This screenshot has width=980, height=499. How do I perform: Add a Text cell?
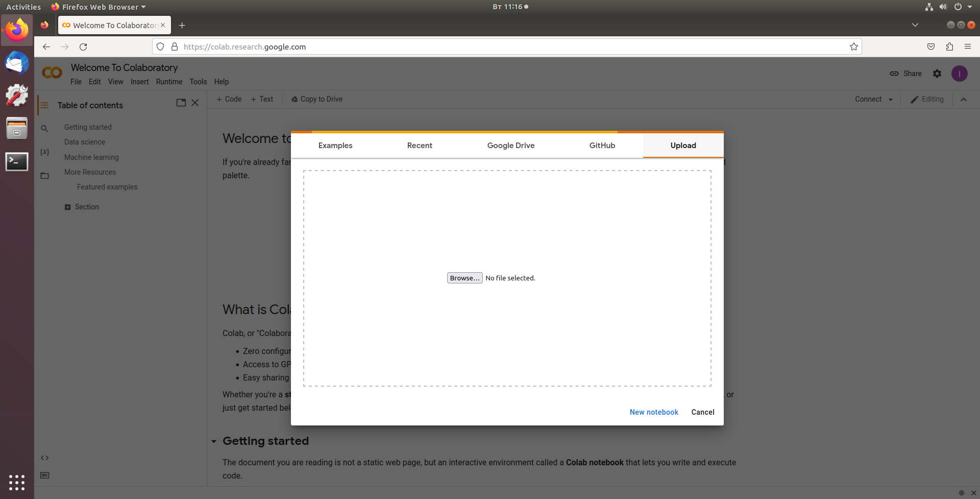click(262, 99)
